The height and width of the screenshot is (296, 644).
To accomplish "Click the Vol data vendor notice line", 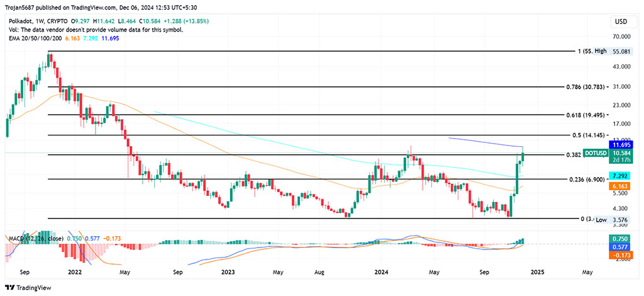I will pyautogui.click(x=96, y=30).
